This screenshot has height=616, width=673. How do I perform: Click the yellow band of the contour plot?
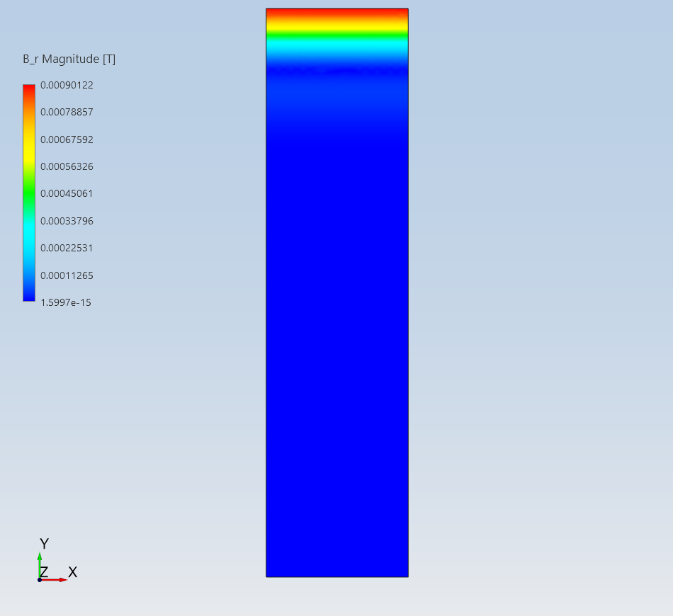click(337, 28)
